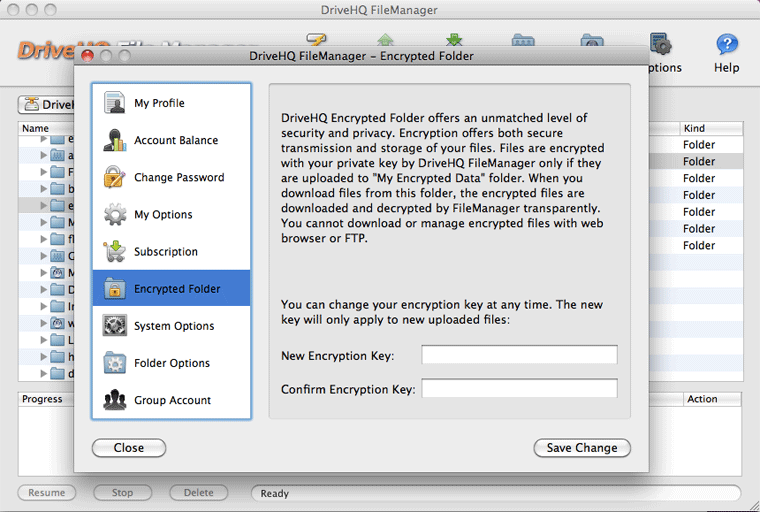Click the Options gear icon in main toolbar
Viewport: 760px width, 512px height.
[660, 44]
